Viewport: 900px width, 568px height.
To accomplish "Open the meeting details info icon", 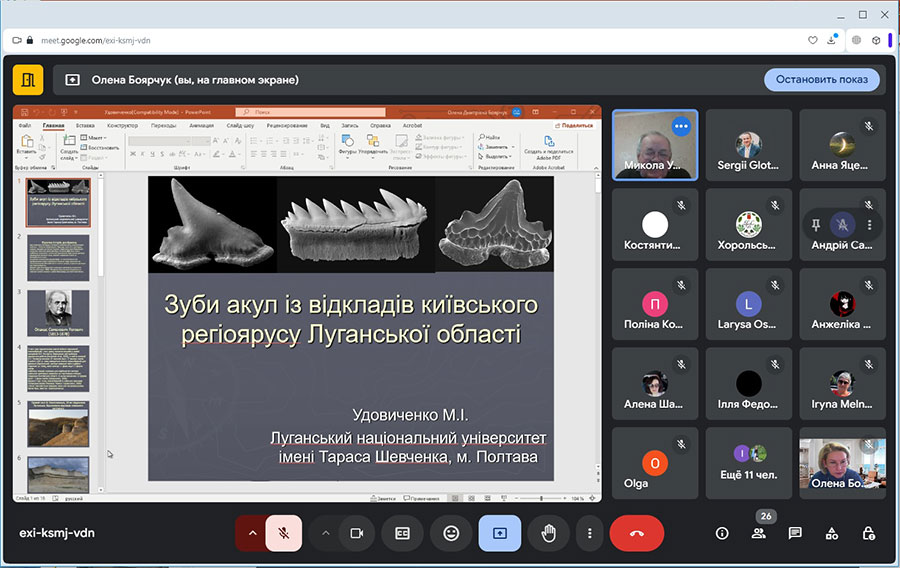I will pos(722,533).
